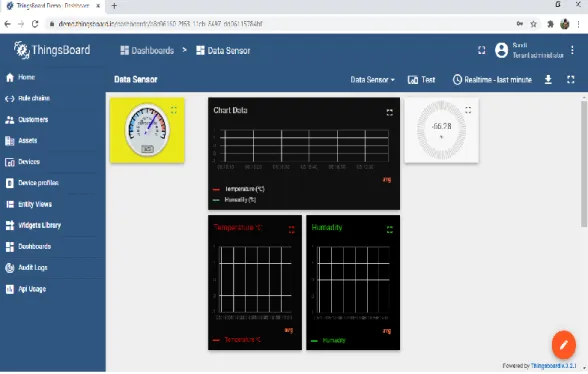Viewport: 588px width, 374px height.
Task: Click Data Sensor breadcrumb in header
Action: tap(223, 50)
